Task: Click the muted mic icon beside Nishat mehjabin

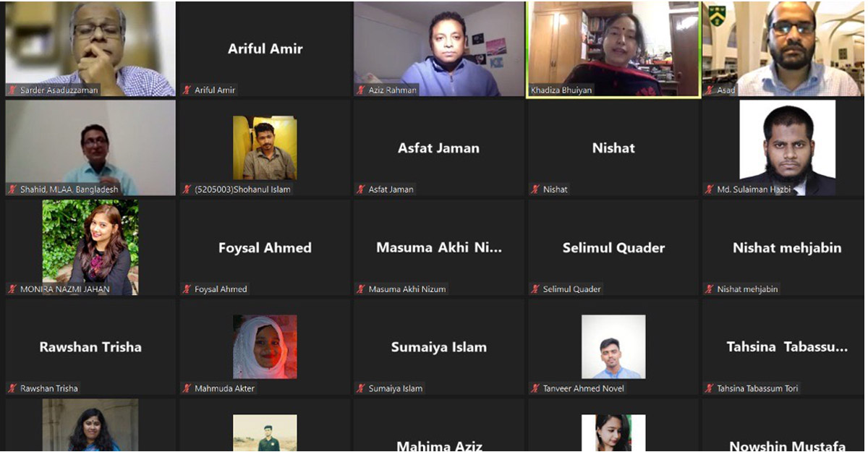Action: 710,289
